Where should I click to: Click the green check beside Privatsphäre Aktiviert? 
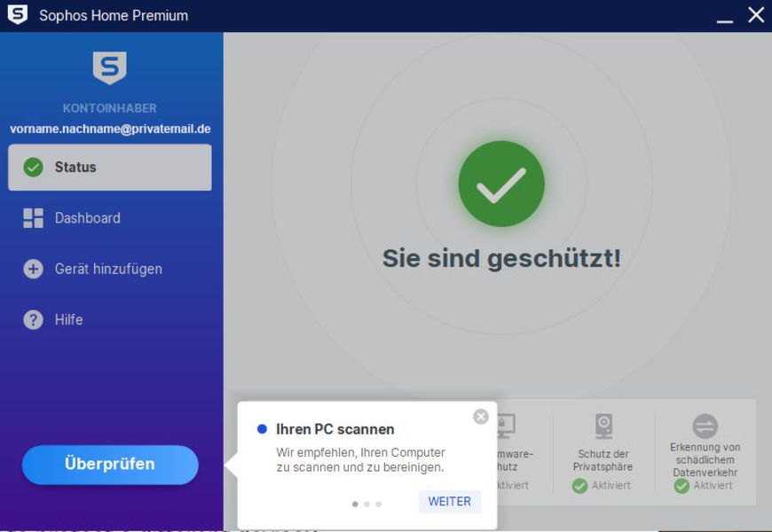point(580,486)
